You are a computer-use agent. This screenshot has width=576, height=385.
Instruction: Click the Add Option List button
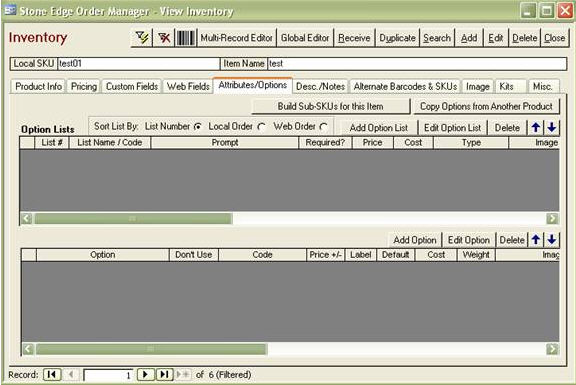pyautogui.click(x=379, y=128)
